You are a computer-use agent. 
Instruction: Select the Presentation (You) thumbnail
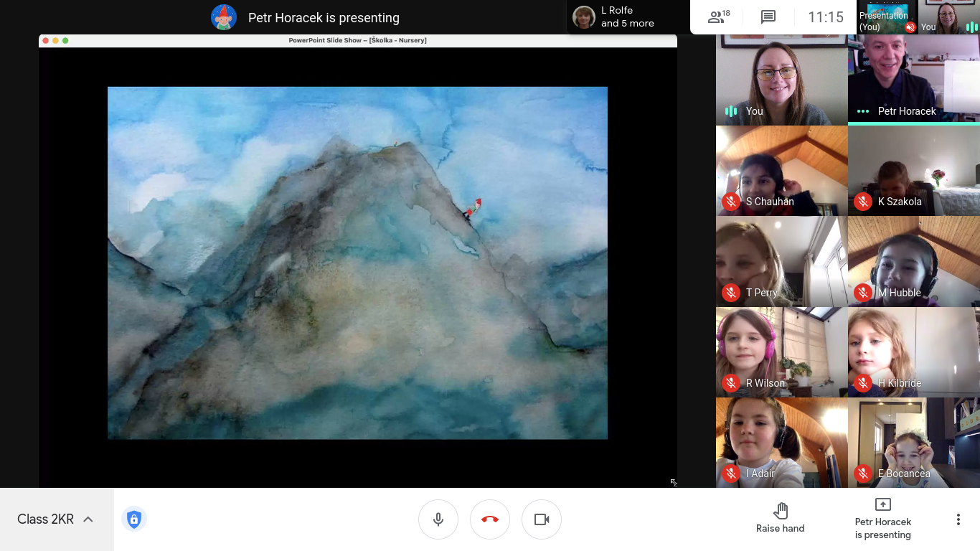pyautogui.click(x=887, y=17)
